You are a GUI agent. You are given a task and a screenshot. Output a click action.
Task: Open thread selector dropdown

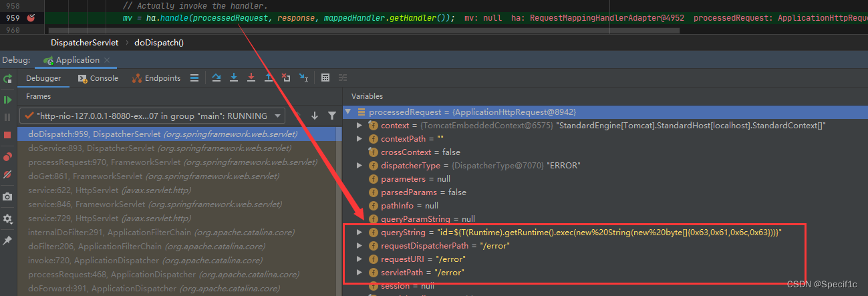coord(152,116)
